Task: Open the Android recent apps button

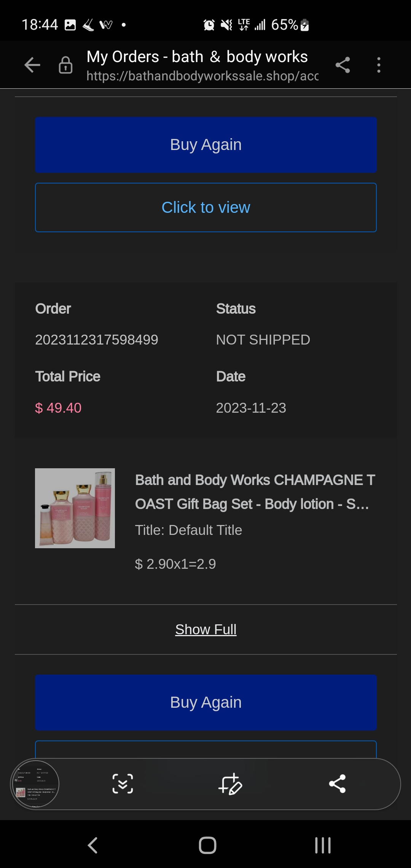Action: [323, 845]
